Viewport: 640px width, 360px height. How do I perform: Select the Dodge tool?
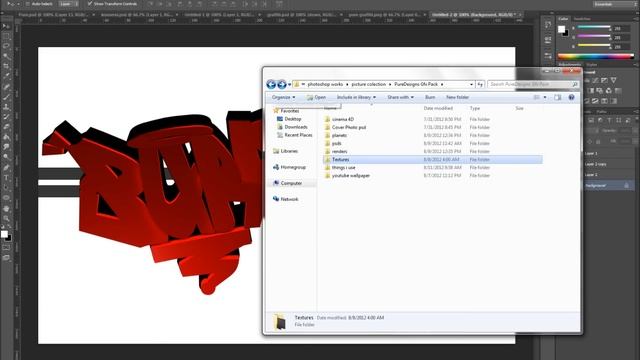coord(6,157)
